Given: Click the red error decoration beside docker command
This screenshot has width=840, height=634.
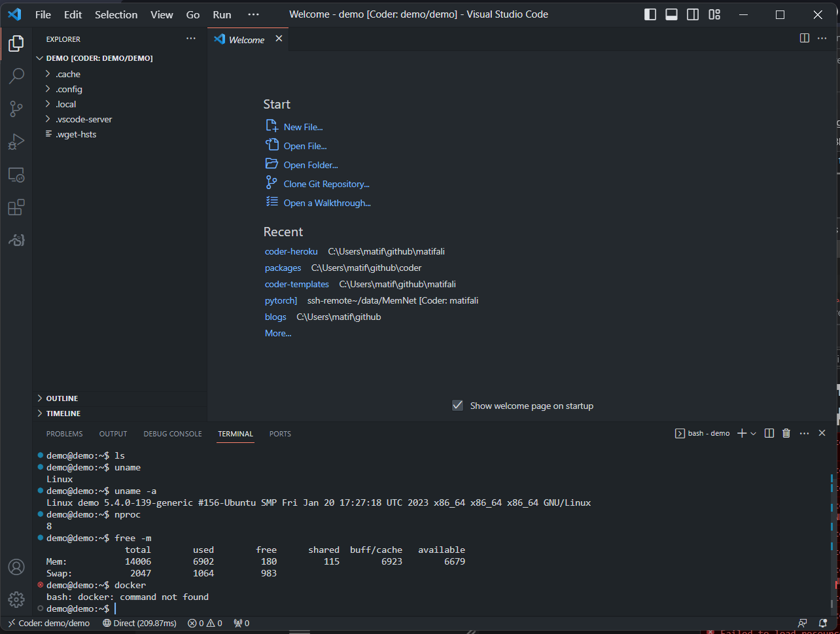Looking at the screenshot, I should point(41,585).
